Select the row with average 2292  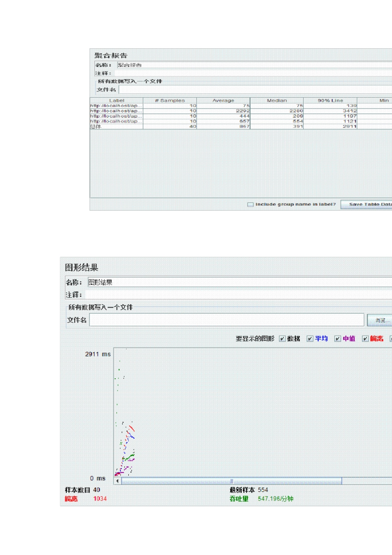[241, 111]
